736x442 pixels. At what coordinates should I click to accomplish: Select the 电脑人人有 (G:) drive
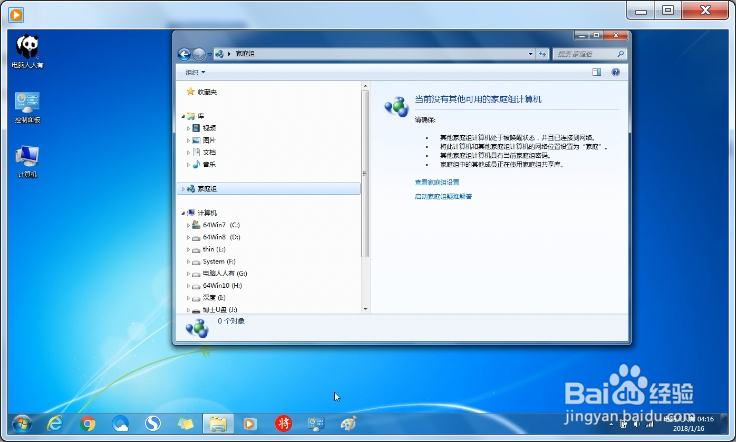[x=225, y=273]
